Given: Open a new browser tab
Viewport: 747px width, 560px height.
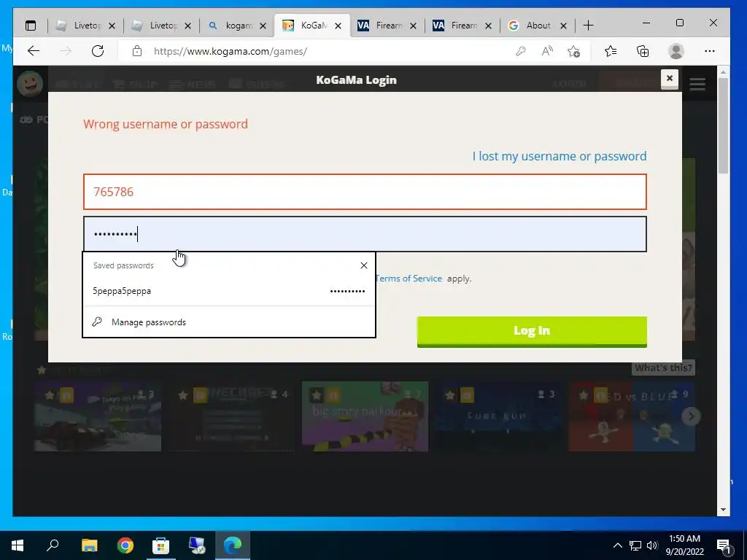Looking at the screenshot, I should (589, 26).
